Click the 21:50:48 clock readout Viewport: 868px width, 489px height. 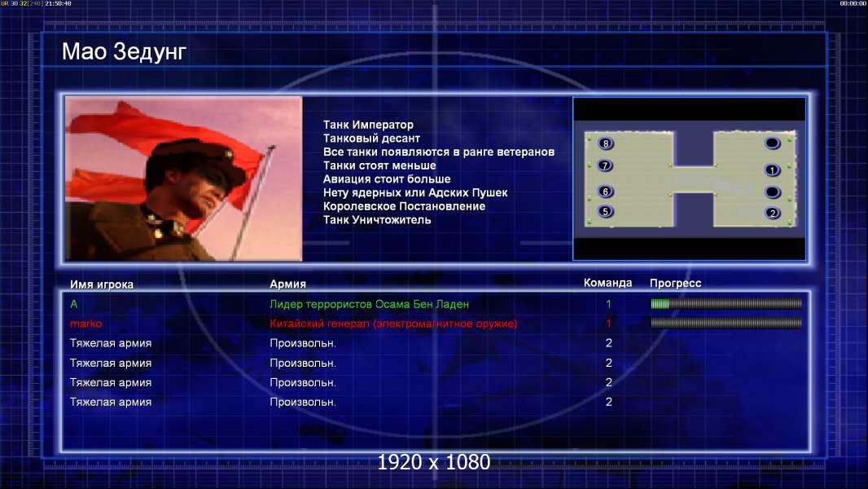click(x=58, y=3)
